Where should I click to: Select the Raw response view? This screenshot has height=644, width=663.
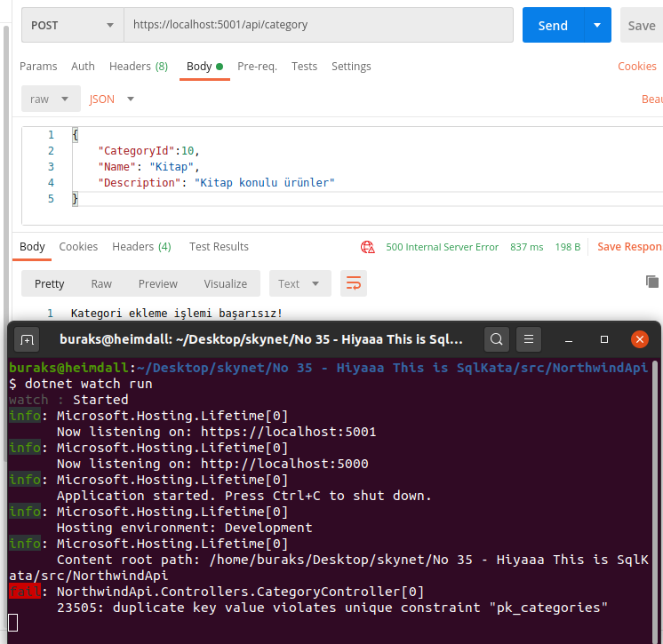(101, 283)
